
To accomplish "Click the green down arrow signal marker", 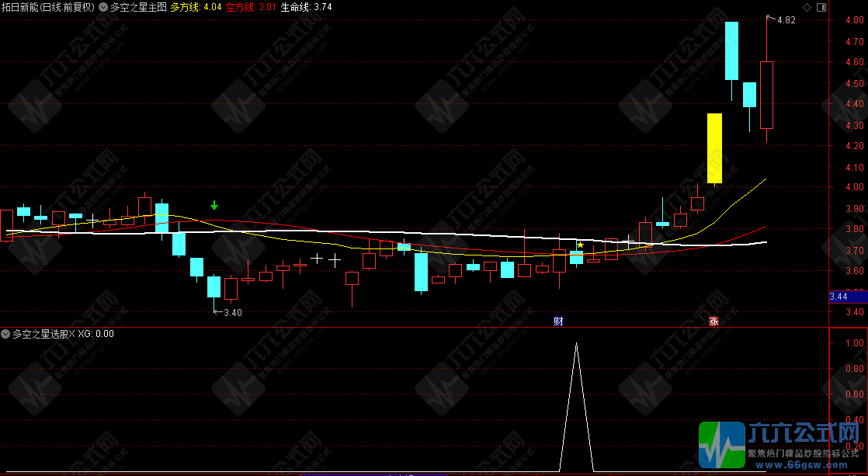I will 214,205.
